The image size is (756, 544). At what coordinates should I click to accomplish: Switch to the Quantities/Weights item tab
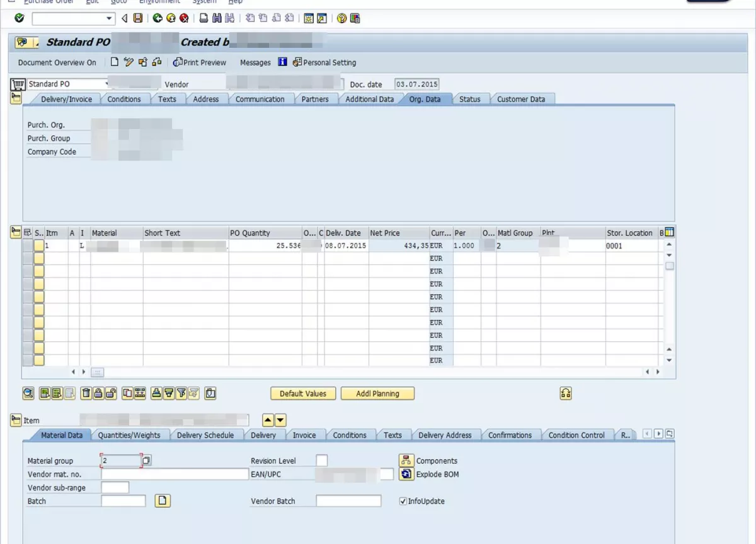coord(129,435)
